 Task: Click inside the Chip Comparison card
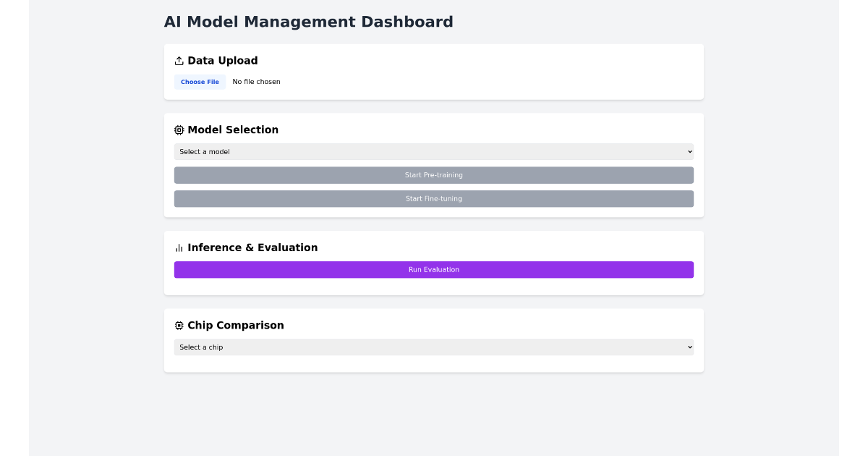coord(434,363)
